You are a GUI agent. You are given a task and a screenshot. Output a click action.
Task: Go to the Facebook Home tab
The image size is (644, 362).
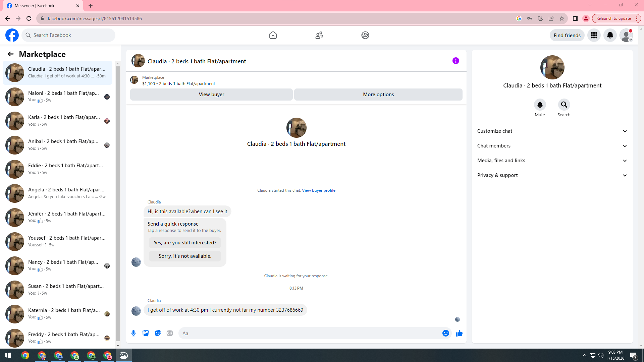tap(273, 35)
